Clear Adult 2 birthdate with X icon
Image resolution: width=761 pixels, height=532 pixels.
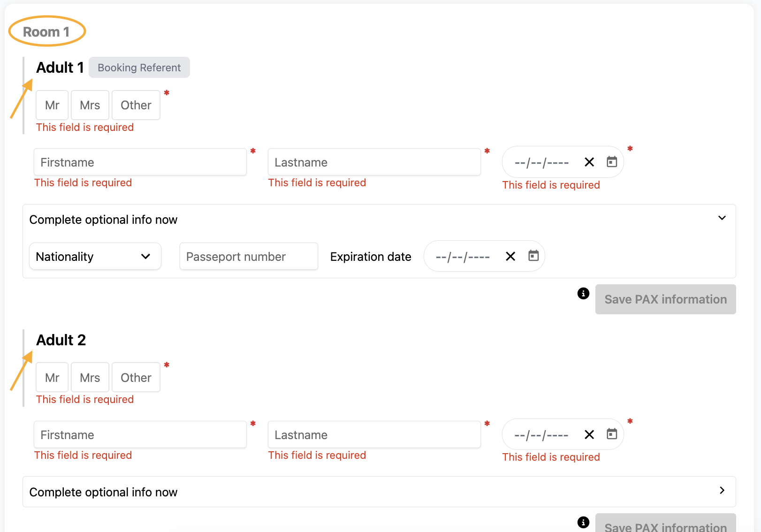coord(589,434)
